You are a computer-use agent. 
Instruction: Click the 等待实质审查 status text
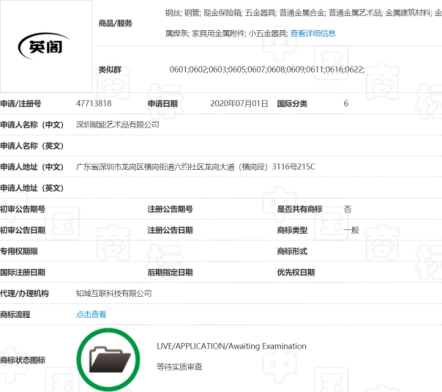point(179,367)
